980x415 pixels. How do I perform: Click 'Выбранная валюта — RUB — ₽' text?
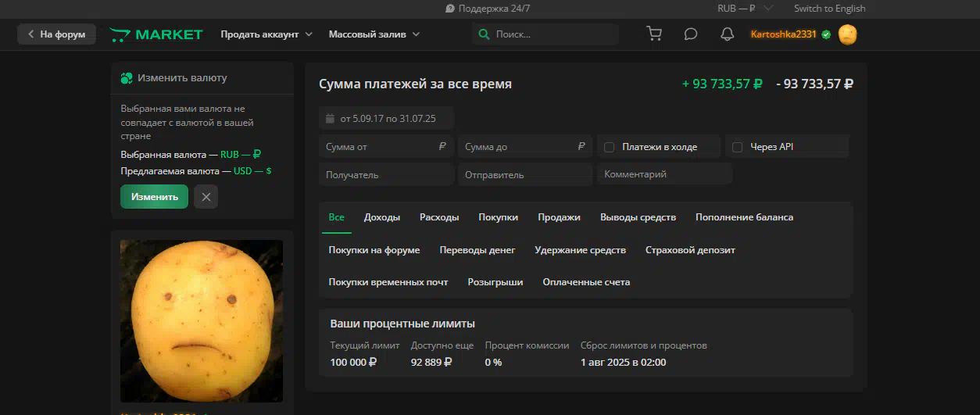(191, 155)
